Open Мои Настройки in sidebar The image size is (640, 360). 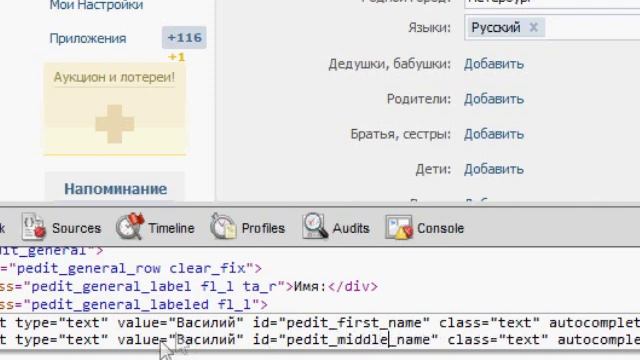point(96,5)
